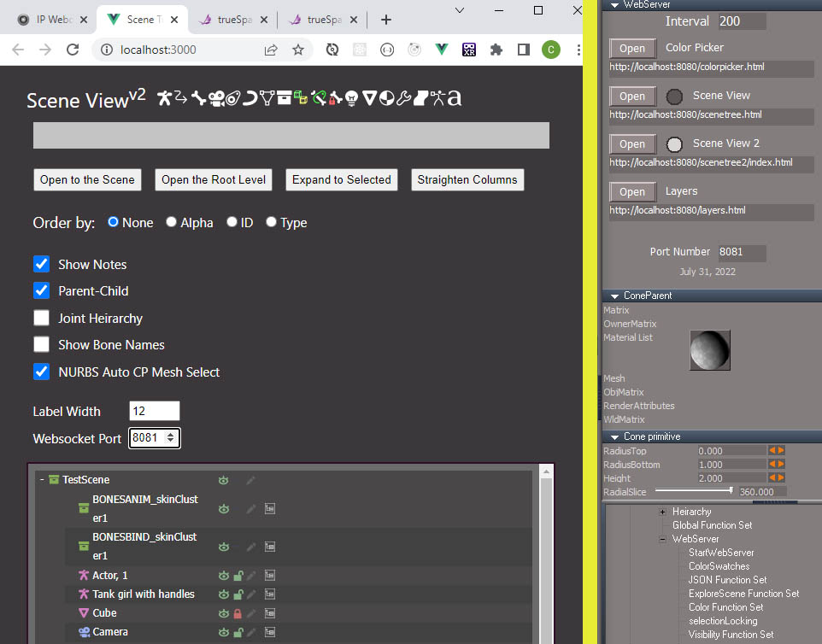Click the Expand to Selected button
The width and height of the screenshot is (822, 644).
[341, 179]
